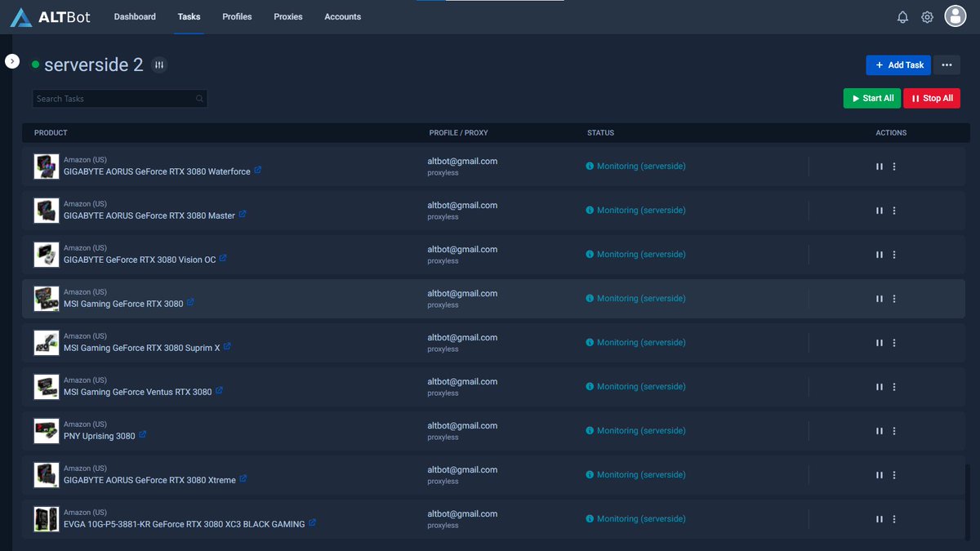The height and width of the screenshot is (551, 980).
Task: Switch to the Profiles tab
Action: tap(237, 16)
